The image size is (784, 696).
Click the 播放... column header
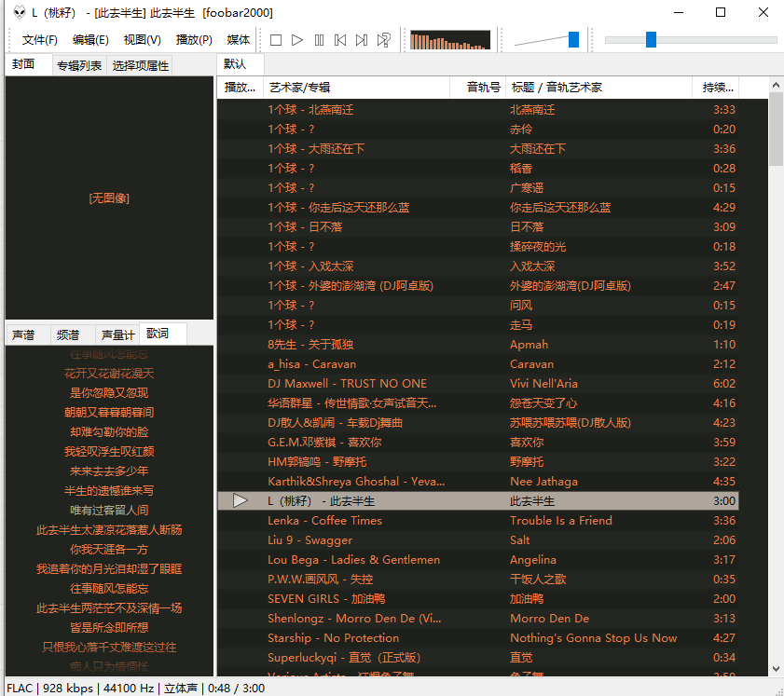240,88
